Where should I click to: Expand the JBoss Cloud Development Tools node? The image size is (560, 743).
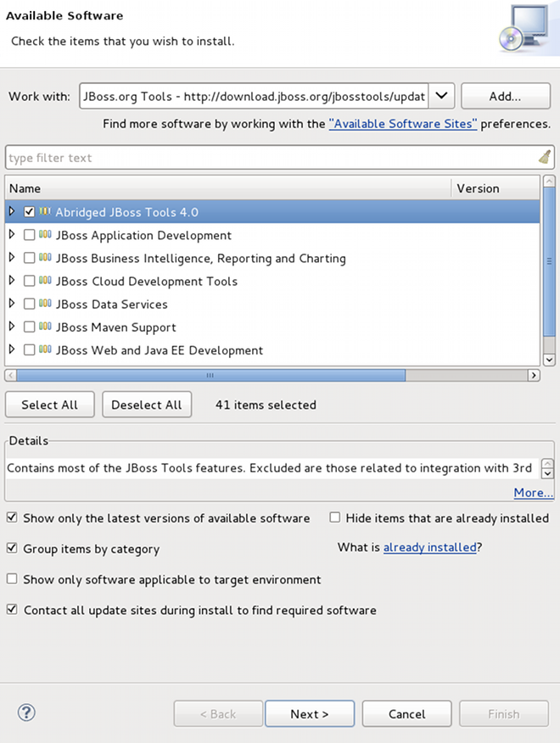(12, 280)
